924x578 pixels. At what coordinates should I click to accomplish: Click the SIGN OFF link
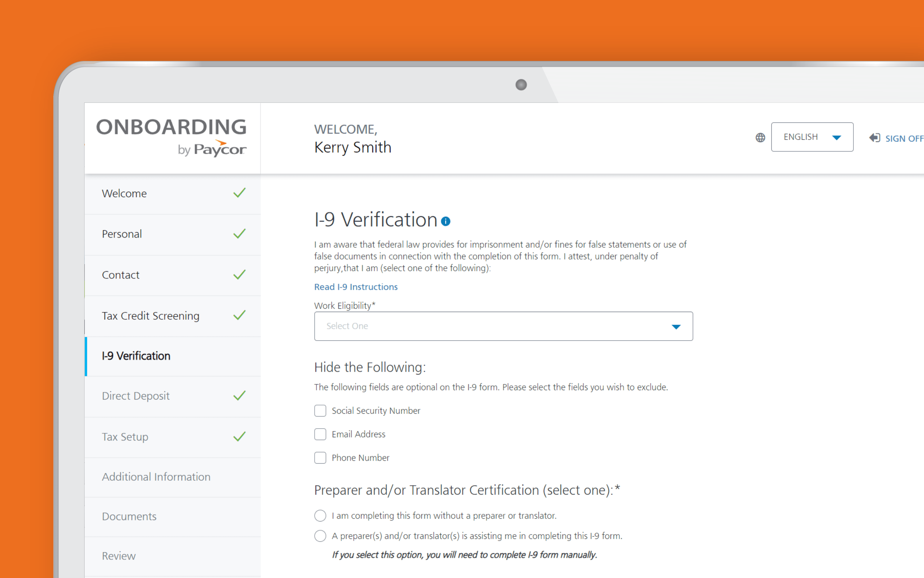click(x=905, y=138)
